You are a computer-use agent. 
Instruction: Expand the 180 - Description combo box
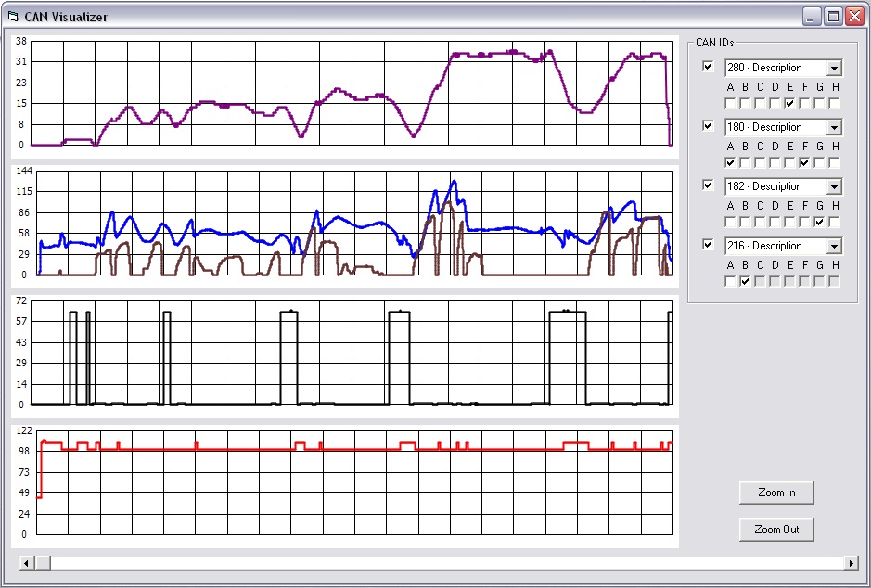coord(834,127)
